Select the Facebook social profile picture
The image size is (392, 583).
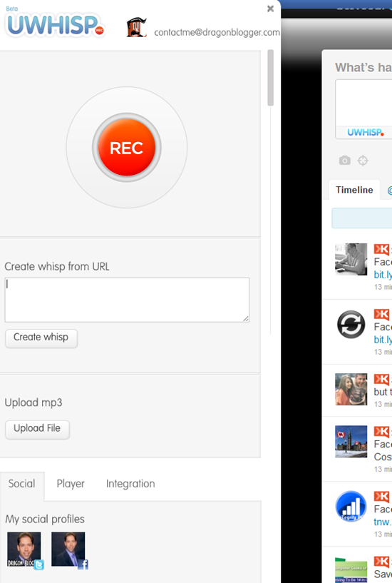[x=69, y=550]
